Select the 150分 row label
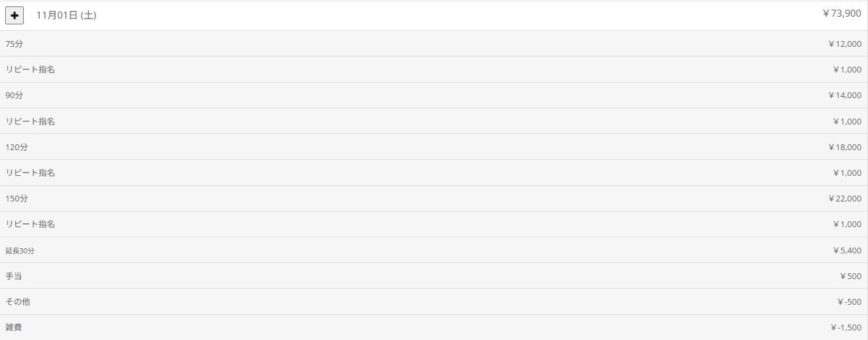868x340 pixels. (x=17, y=198)
